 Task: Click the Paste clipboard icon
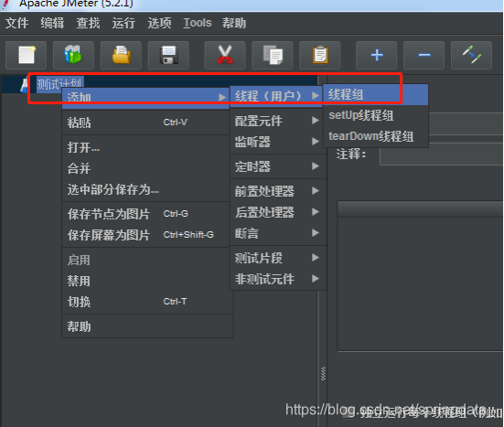[320, 55]
